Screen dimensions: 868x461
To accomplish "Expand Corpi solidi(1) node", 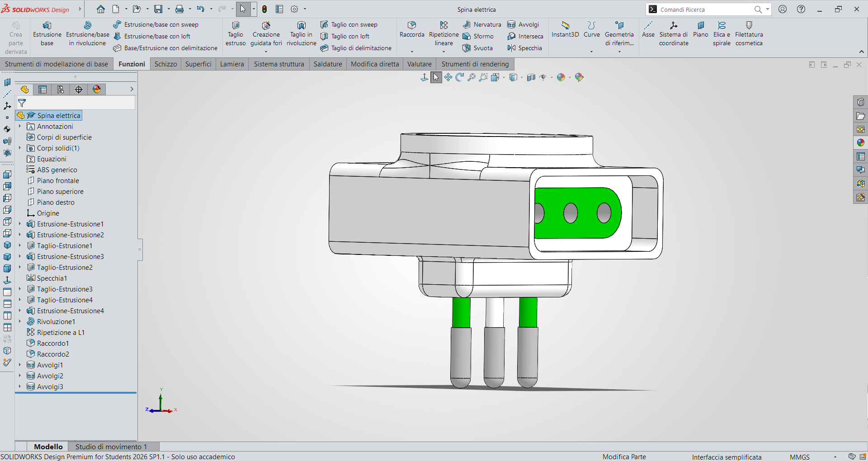I will click(x=20, y=148).
